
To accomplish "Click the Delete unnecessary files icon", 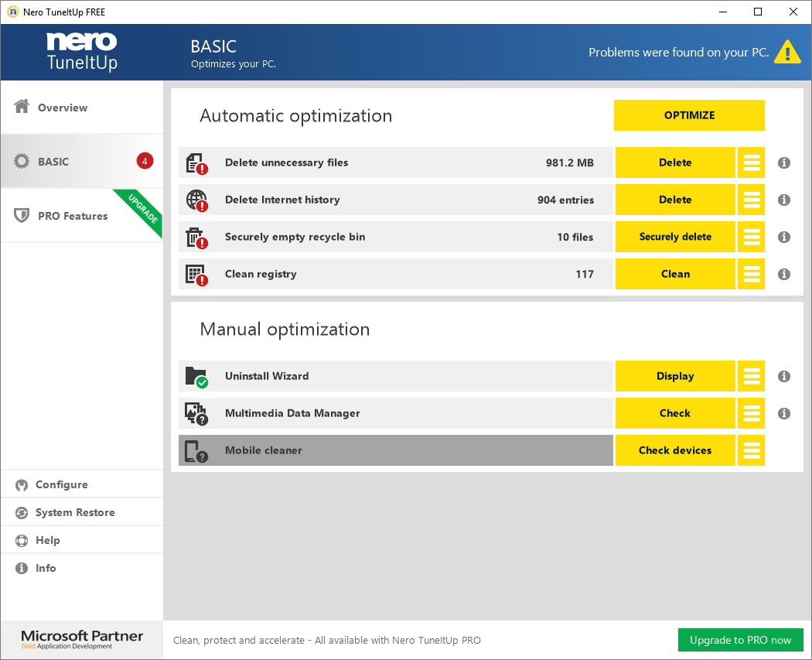I will pos(196,163).
